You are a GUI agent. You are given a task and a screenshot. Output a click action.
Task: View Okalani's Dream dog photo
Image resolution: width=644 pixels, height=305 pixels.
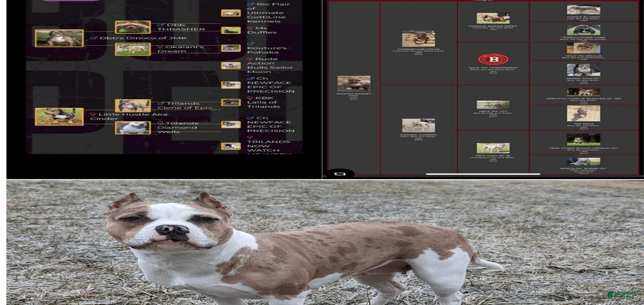click(132, 49)
